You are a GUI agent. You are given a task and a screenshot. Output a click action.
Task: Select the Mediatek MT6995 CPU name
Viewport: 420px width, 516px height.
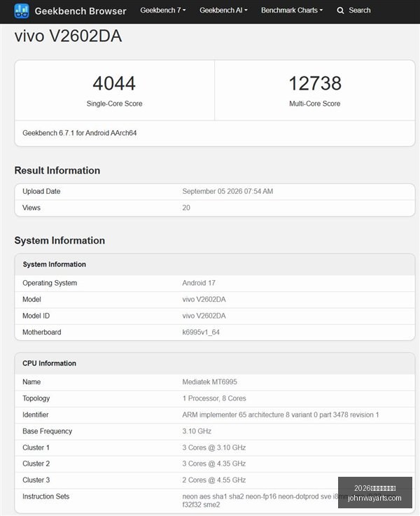(x=209, y=382)
